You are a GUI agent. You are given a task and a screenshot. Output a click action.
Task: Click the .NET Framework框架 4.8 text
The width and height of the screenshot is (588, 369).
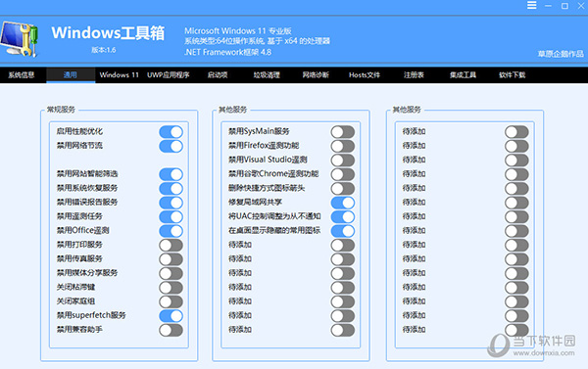(x=227, y=52)
